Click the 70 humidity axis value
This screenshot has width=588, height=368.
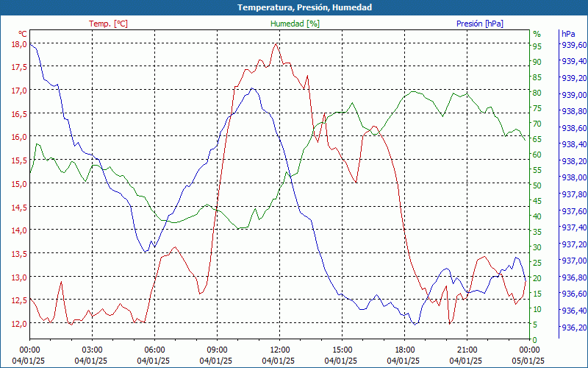click(537, 124)
